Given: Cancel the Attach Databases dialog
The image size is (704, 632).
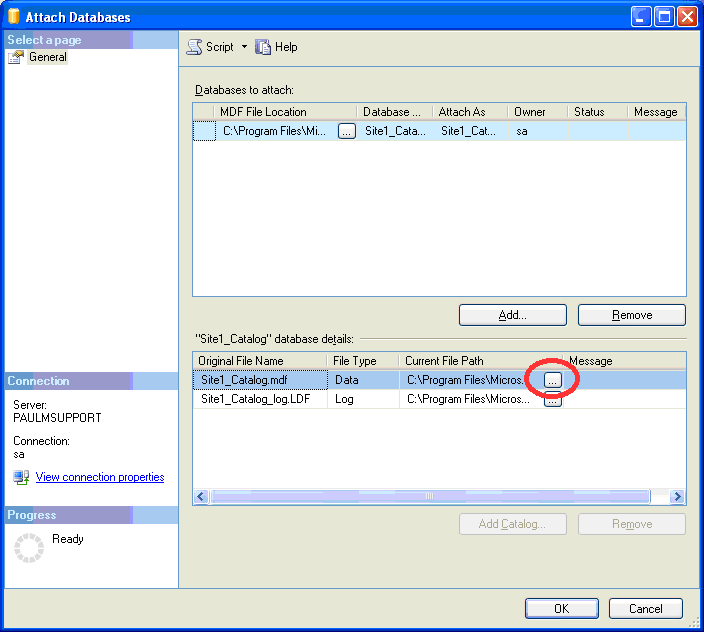Looking at the screenshot, I should pyautogui.click(x=645, y=608).
